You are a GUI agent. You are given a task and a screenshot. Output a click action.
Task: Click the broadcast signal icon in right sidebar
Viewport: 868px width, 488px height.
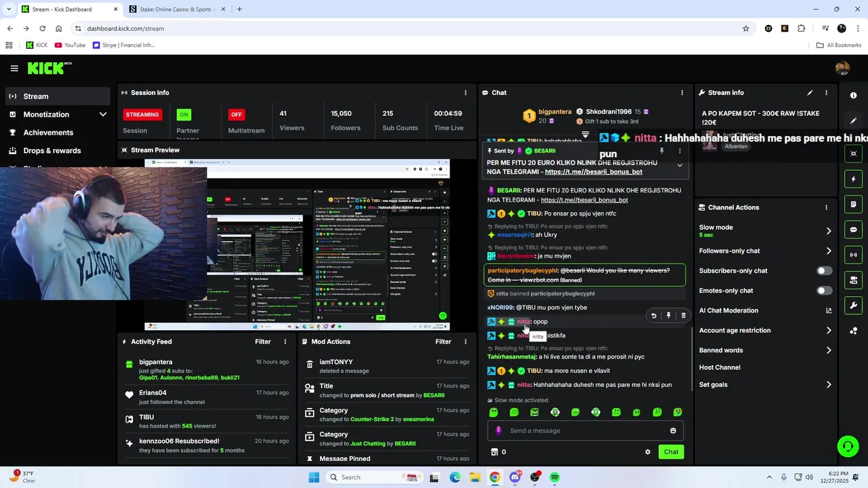click(x=853, y=255)
